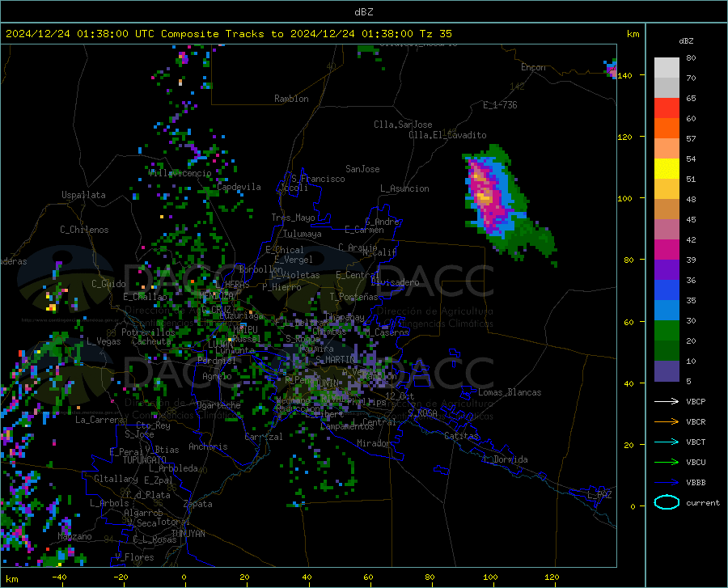Click the Divisadero map label
Image resolution: width=728 pixels, height=588 pixels.
point(395,282)
